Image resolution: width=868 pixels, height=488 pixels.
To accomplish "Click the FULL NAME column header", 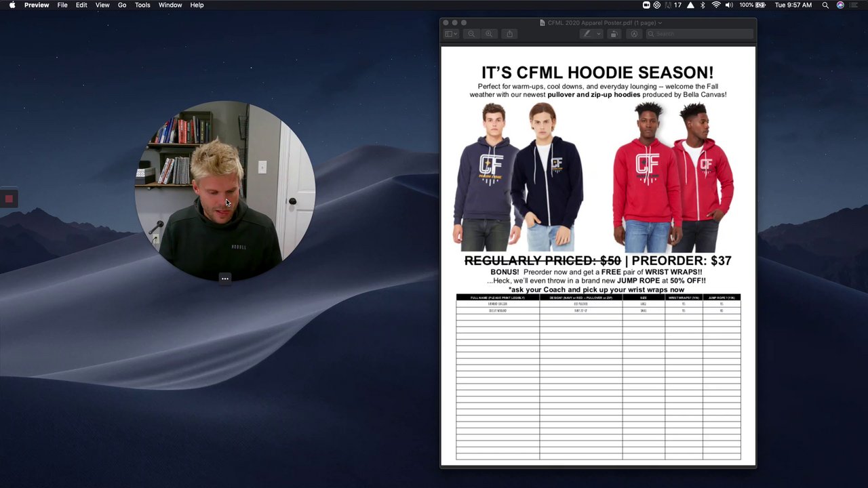I will click(498, 298).
